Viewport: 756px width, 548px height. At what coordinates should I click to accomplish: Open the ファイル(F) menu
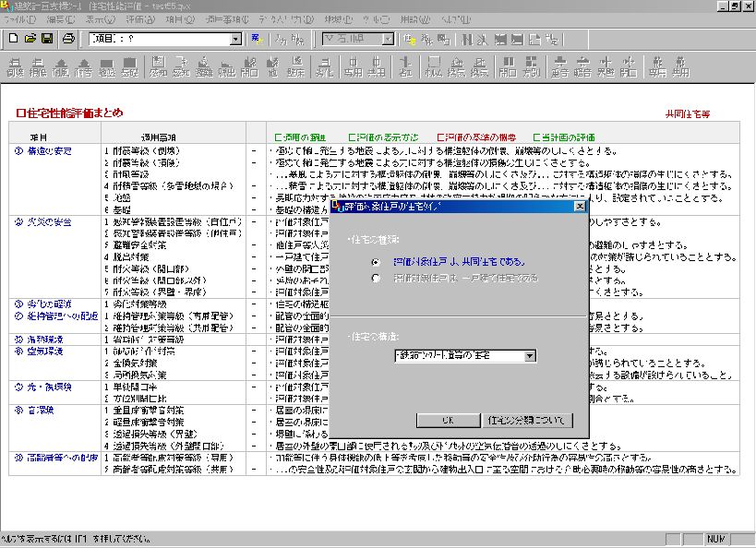click(x=19, y=19)
